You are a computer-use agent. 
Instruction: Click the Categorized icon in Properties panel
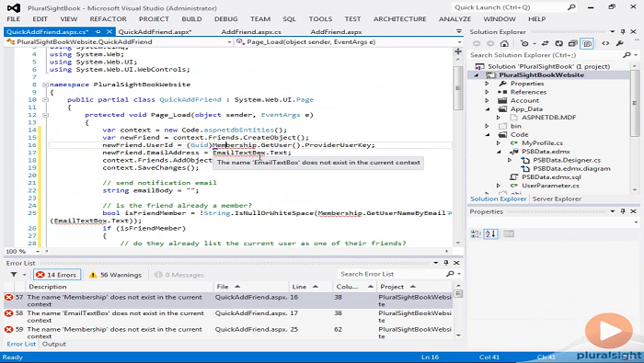click(477, 233)
